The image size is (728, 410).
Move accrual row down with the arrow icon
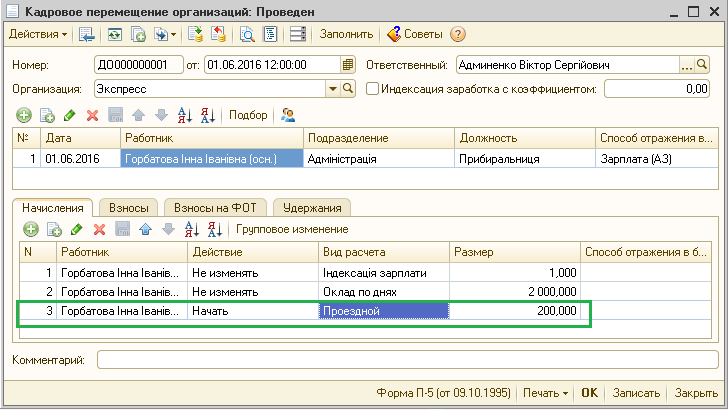168,229
